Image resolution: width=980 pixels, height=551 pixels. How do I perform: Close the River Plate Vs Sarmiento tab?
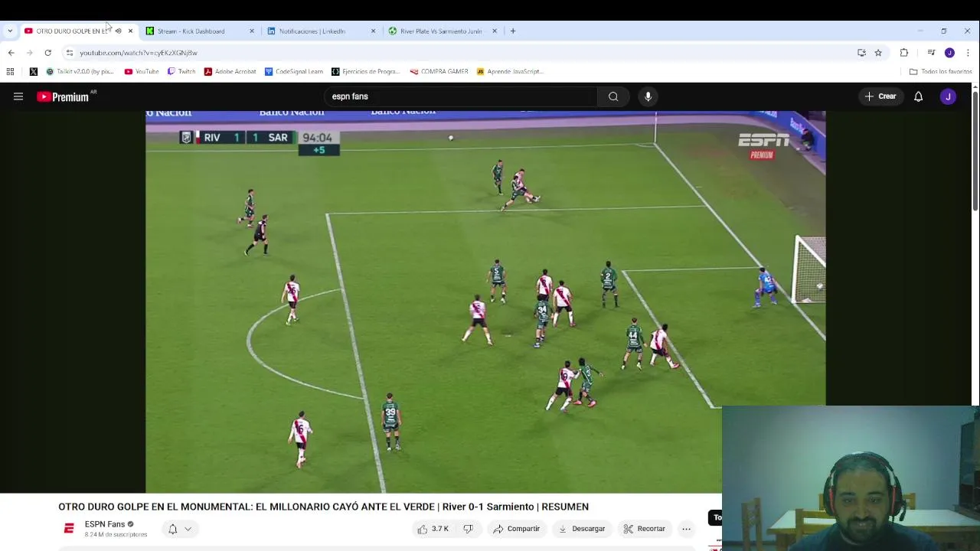click(x=495, y=31)
